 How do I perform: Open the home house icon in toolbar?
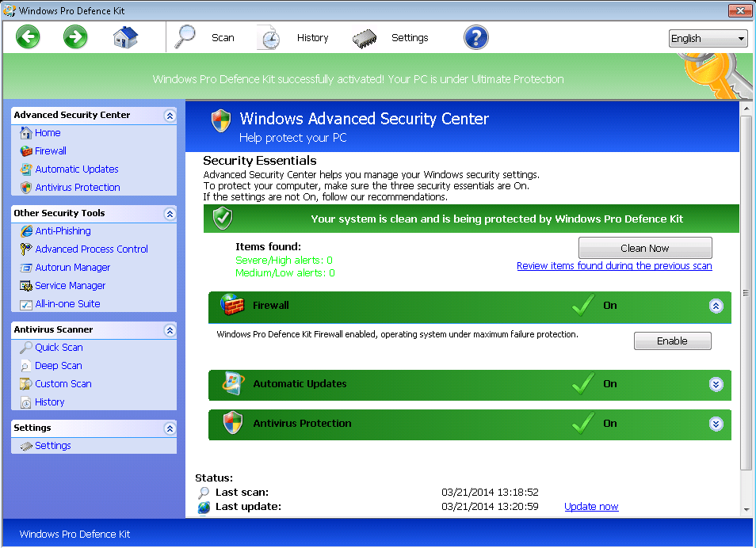(125, 37)
